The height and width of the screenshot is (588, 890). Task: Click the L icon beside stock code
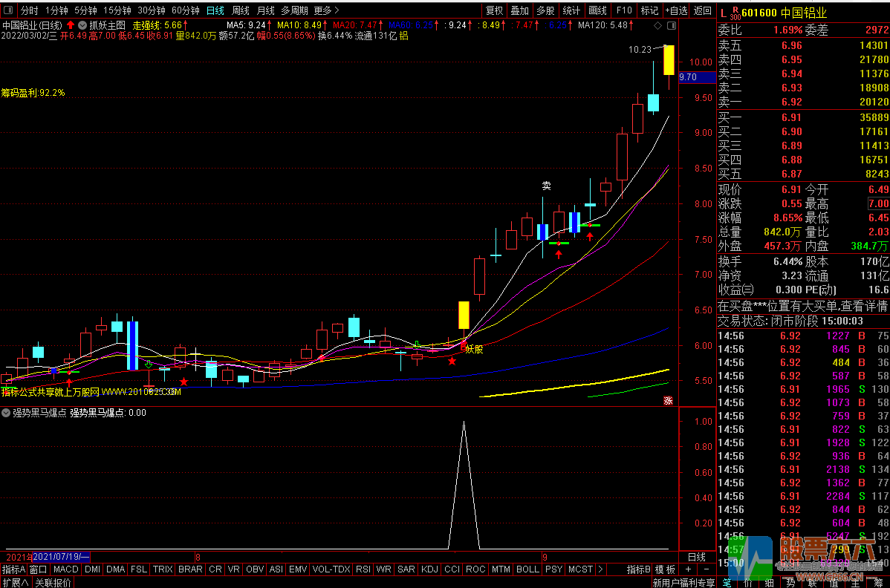(723, 13)
